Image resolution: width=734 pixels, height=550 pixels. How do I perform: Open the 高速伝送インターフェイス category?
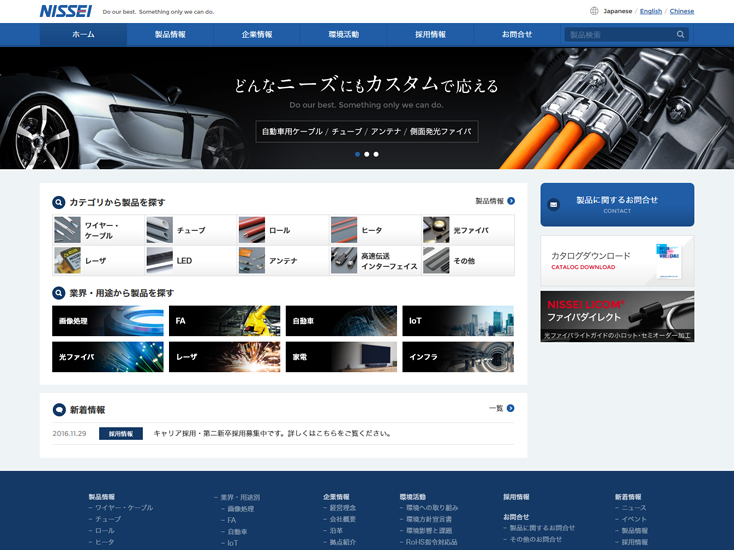[x=375, y=260]
